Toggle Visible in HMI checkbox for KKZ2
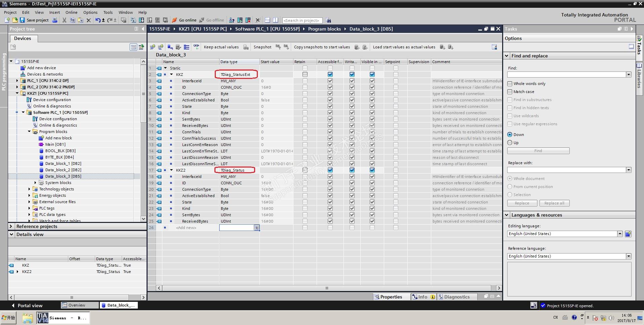 point(372,170)
